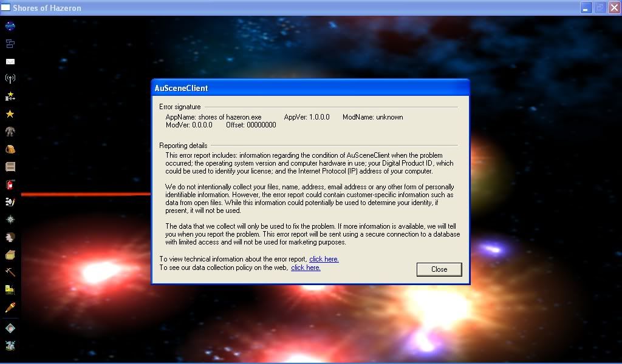The width and height of the screenshot is (622, 364).
Task: Select the pickaxe tool icon
Action: pos(10,272)
